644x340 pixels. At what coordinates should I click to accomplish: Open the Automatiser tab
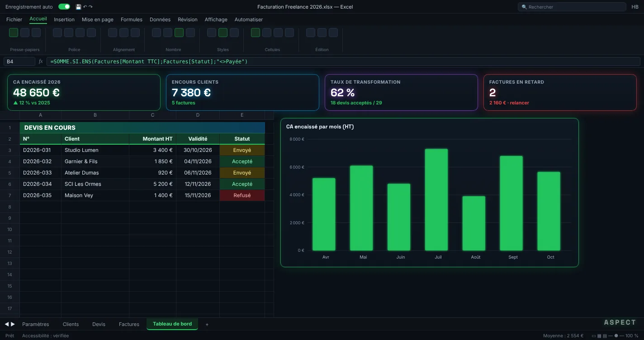point(249,19)
